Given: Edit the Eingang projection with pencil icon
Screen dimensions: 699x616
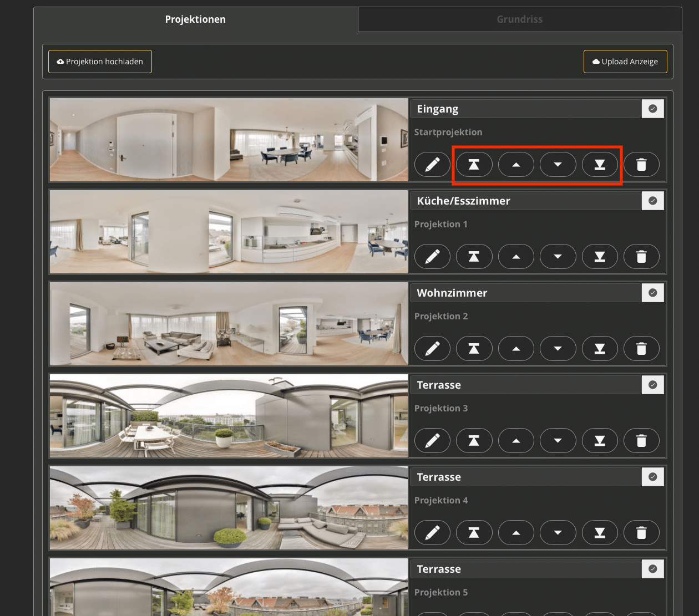Looking at the screenshot, I should click(432, 165).
